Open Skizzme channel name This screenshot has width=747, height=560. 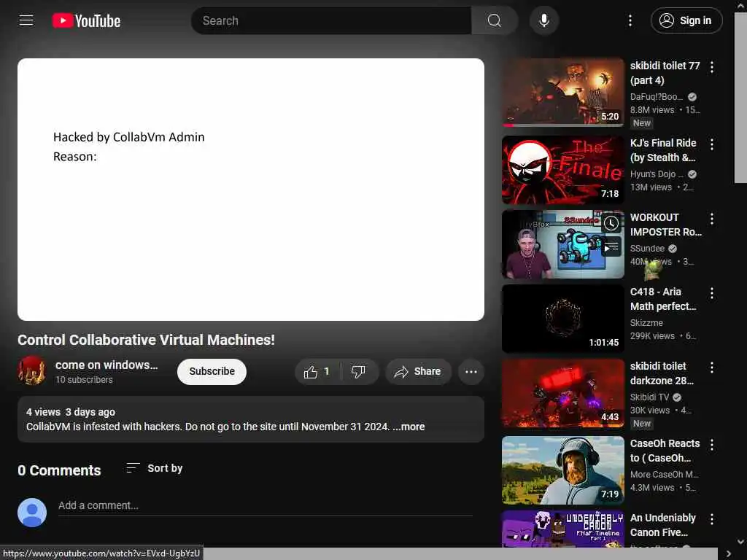coord(646,322)
